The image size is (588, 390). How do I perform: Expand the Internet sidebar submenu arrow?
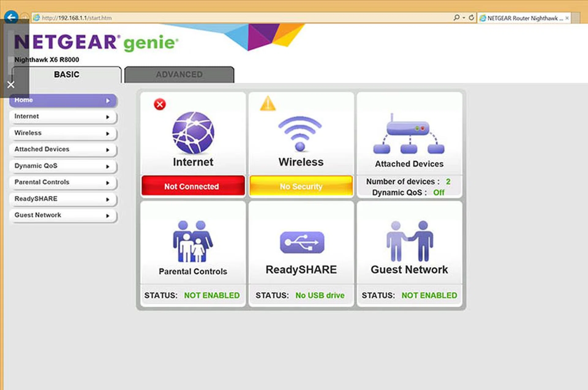[107, 117]
